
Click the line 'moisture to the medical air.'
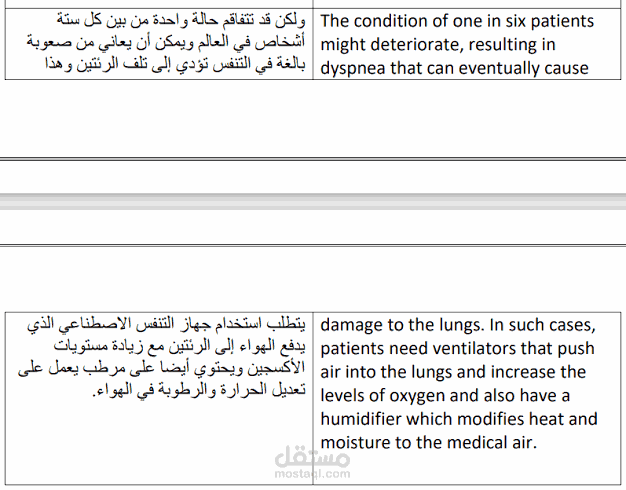pos(428,443)
